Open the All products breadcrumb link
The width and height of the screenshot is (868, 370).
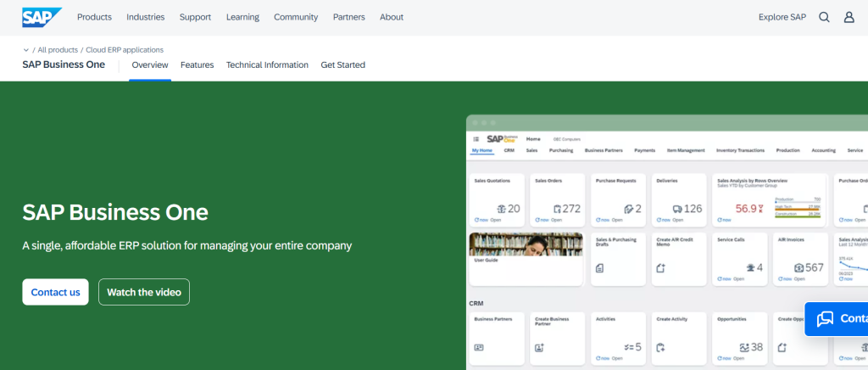coord(58,50)
